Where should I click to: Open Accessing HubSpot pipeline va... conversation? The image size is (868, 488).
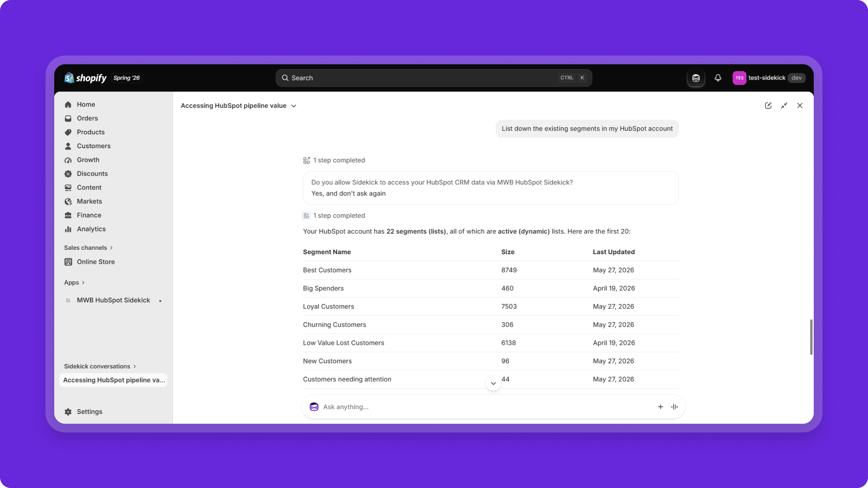tap(113, 380)
